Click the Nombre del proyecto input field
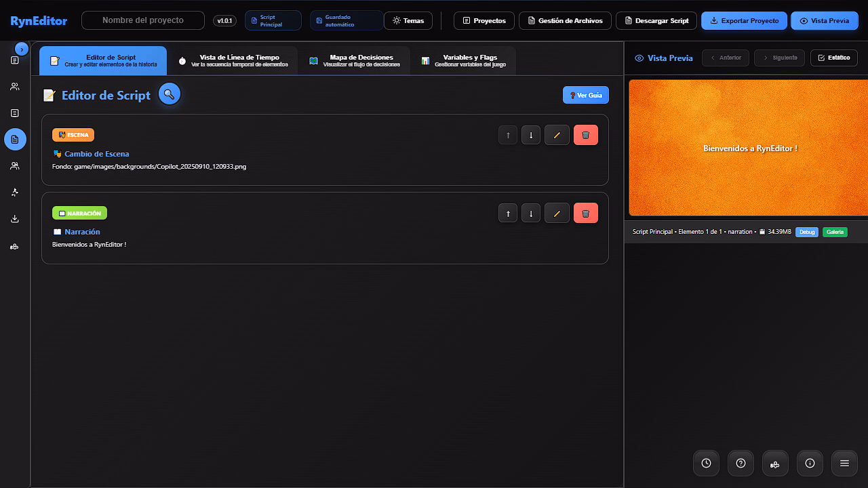Viewport: 868px width, 488px height. tap(143, 20)
